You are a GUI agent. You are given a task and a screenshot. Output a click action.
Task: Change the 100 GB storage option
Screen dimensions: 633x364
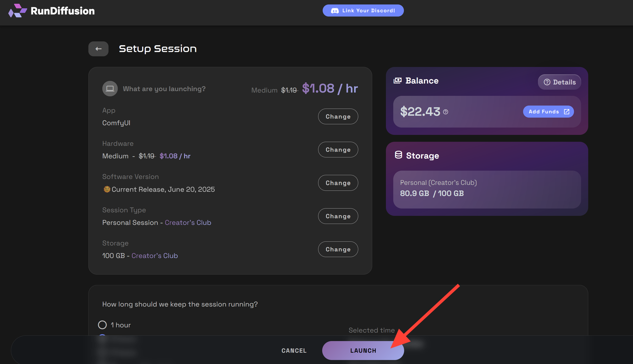338,249
